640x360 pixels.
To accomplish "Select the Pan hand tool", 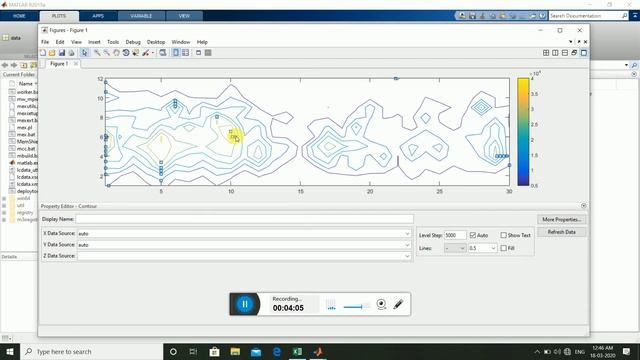I will click(x=116, y=53).
